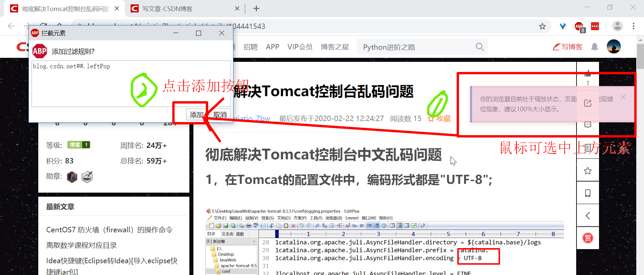Click the thumbs-up like icon in sidebar
The image size is (644, 275).
pyautogui.click(x=588, y=73)
